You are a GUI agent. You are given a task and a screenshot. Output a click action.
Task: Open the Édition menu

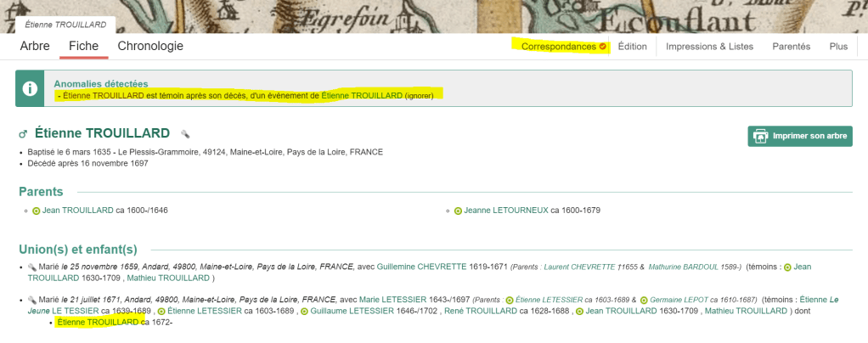tap(632, 47)
